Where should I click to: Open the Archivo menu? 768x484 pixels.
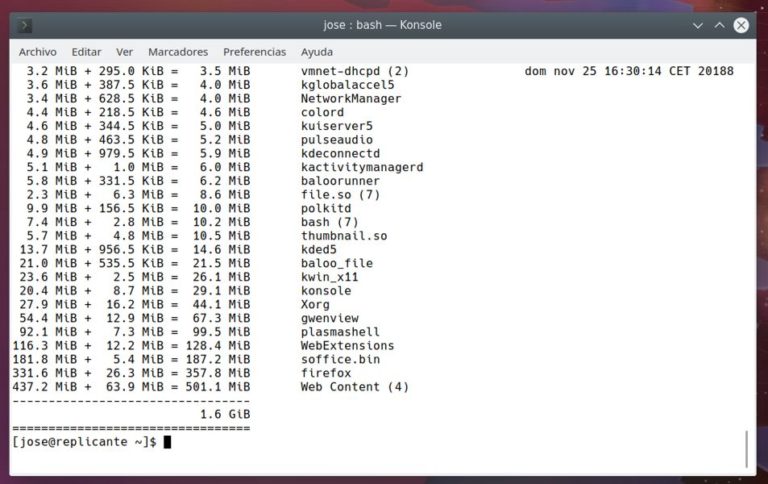38,52
